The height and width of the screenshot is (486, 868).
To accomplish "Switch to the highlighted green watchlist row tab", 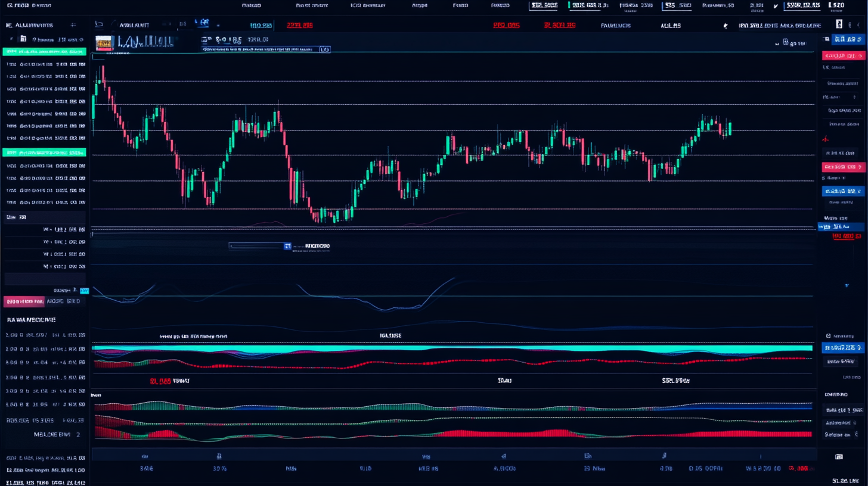I will coord(44,51).
